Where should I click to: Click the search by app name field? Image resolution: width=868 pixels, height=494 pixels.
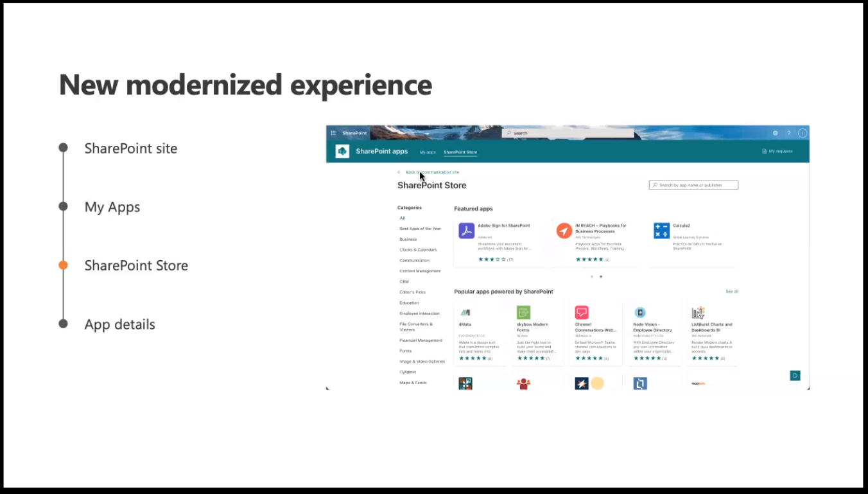click(x=693, y=184)
